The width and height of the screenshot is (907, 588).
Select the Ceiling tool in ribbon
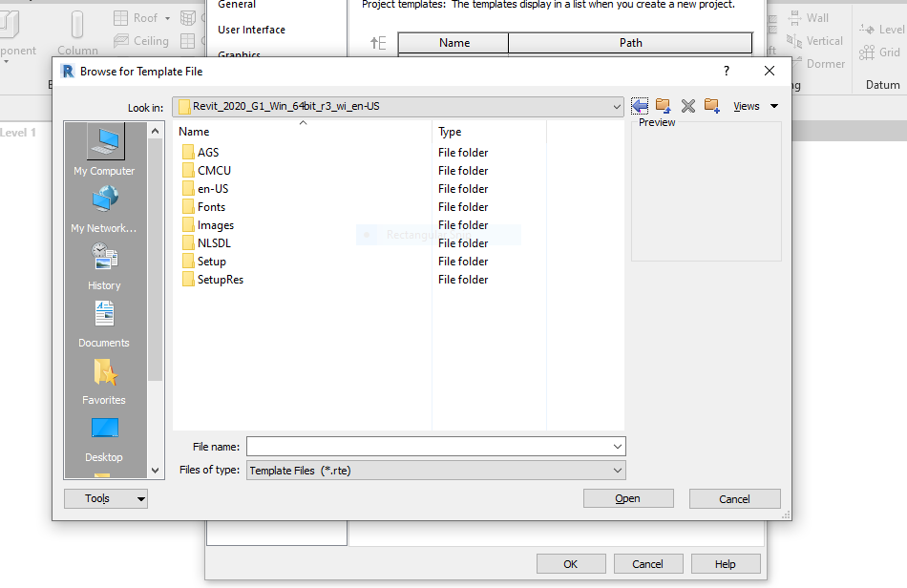click(141, 41)
